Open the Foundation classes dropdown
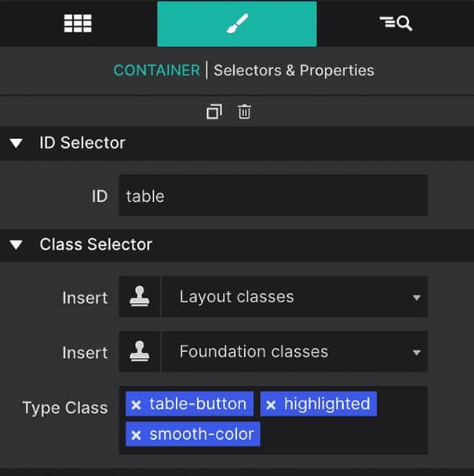The height and width of the screenshot is (476, 474). (294, 352)
